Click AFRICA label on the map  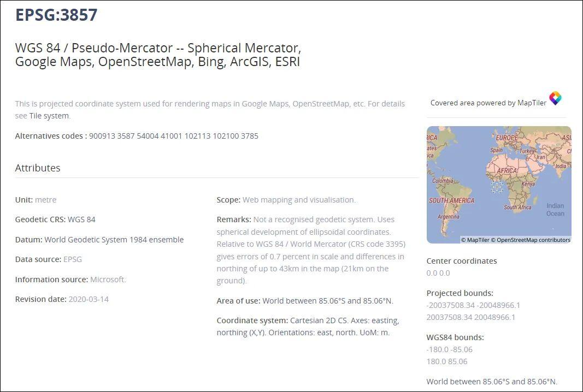tap(507, 171)
